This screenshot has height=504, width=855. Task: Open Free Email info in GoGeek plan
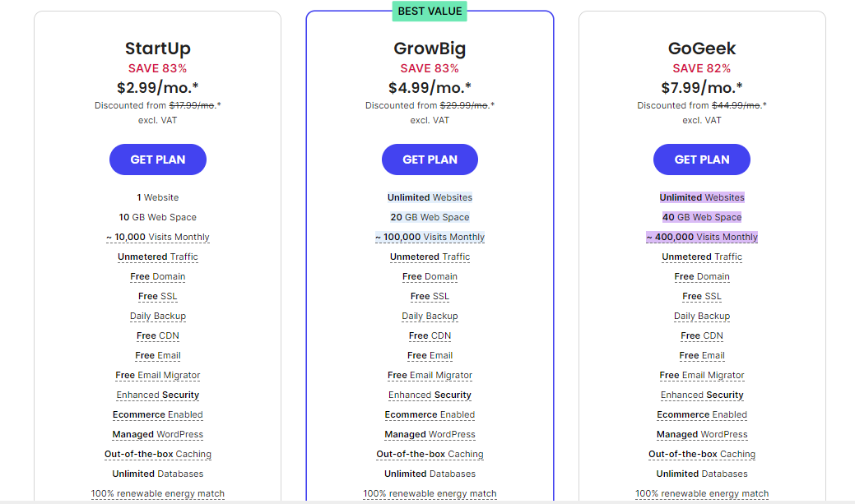702,355
